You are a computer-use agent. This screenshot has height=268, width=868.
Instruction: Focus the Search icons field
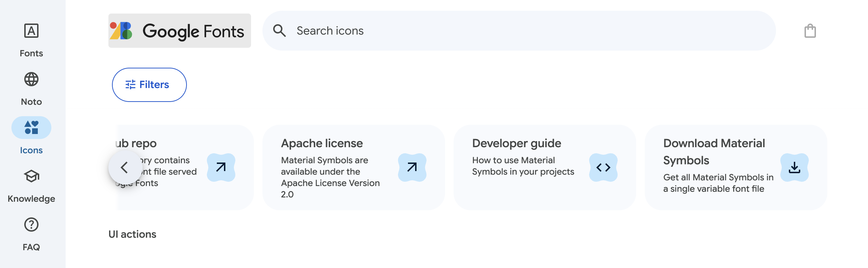[x=519, y=31]
